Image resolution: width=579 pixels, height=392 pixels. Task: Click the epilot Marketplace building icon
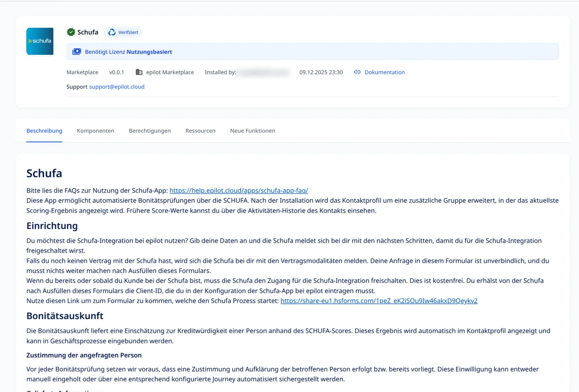point(139,72)
